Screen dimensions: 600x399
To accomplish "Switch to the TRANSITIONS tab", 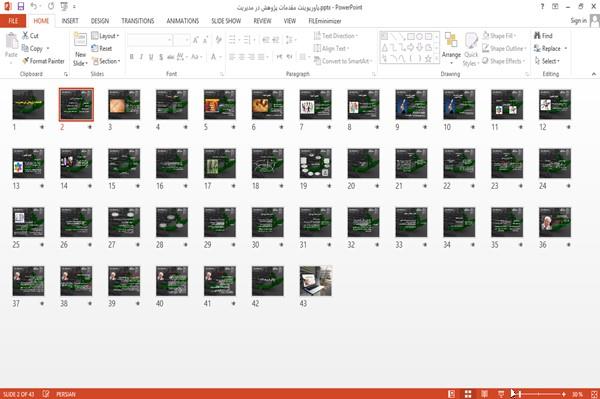I will (x=138, y=21).
